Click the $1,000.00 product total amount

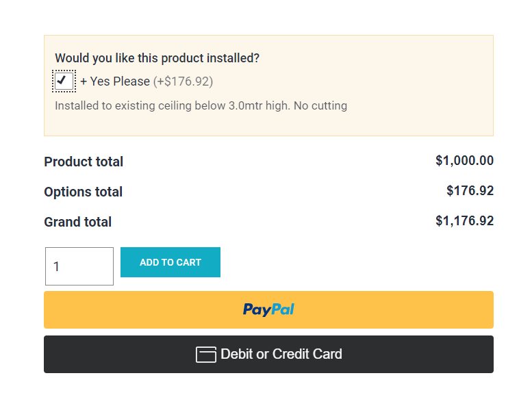pyautogui.click(x=464, y=160)
